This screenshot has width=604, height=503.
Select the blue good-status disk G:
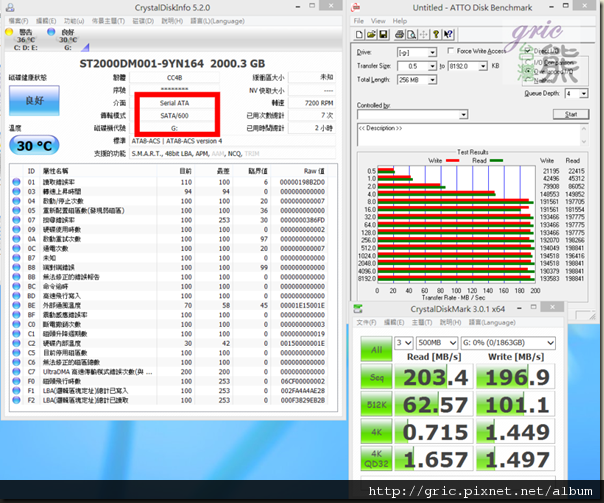click(x=65, y=40)
